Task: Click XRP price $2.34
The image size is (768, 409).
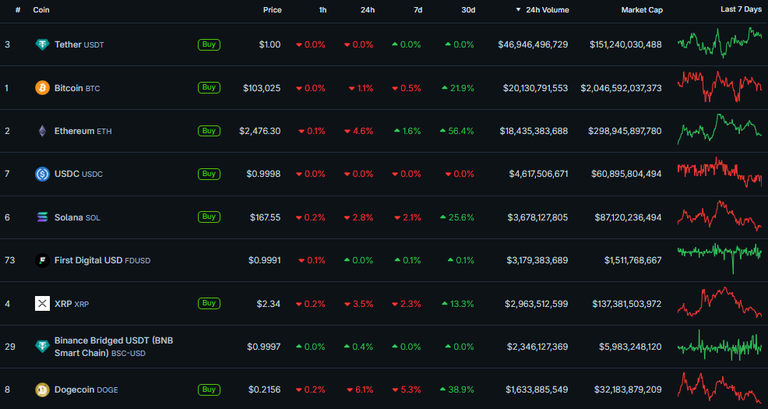Action: [268, 304]
